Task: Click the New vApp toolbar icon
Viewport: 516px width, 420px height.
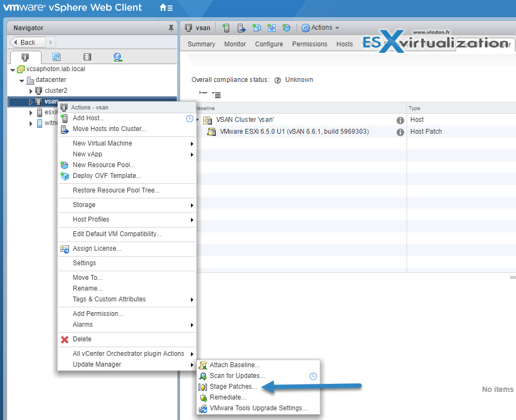Action: point(272,28)
